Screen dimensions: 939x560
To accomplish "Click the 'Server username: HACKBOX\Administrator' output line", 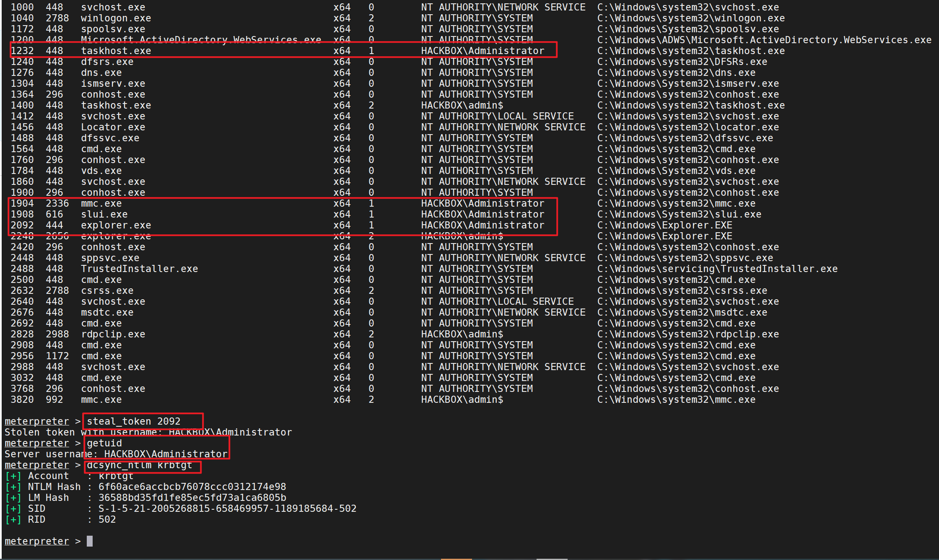I will click(x=116, y=454).
